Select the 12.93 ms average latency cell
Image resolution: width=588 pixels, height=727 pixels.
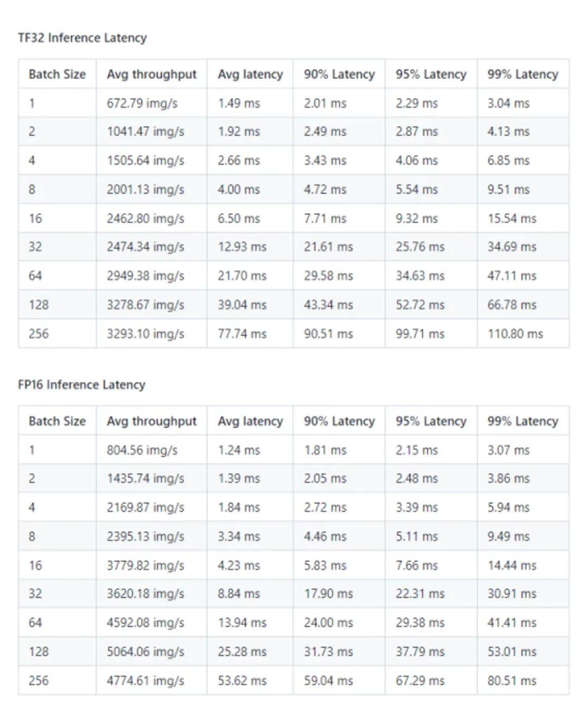point(242,247)
